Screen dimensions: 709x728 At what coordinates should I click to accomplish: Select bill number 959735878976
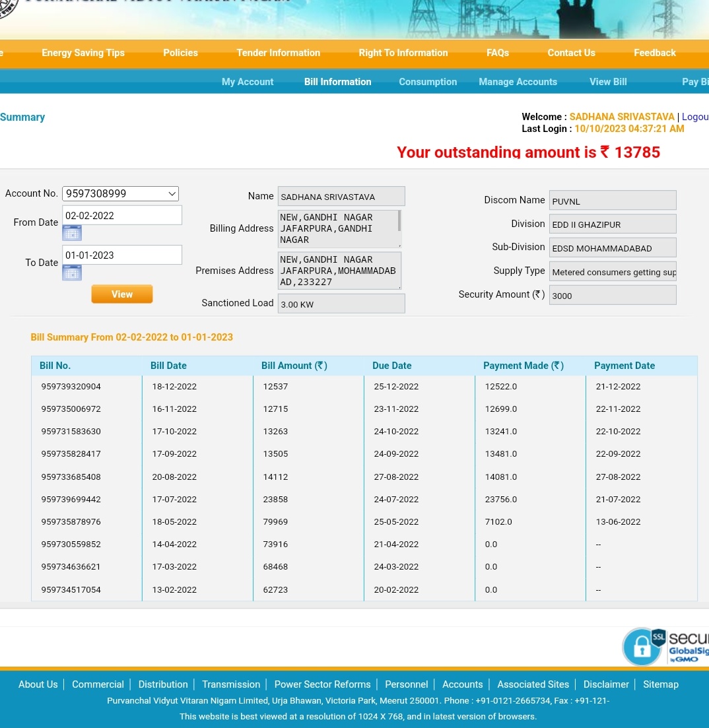coord(71,521)
